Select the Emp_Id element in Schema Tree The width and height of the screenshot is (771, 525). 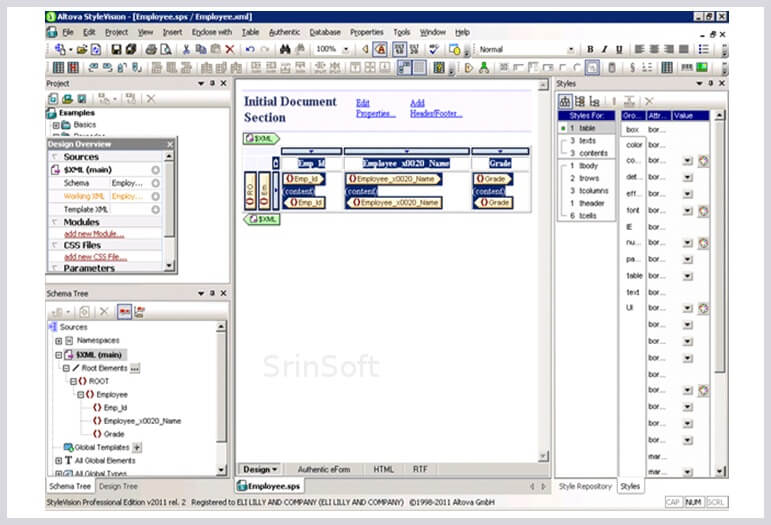point(116,408)
